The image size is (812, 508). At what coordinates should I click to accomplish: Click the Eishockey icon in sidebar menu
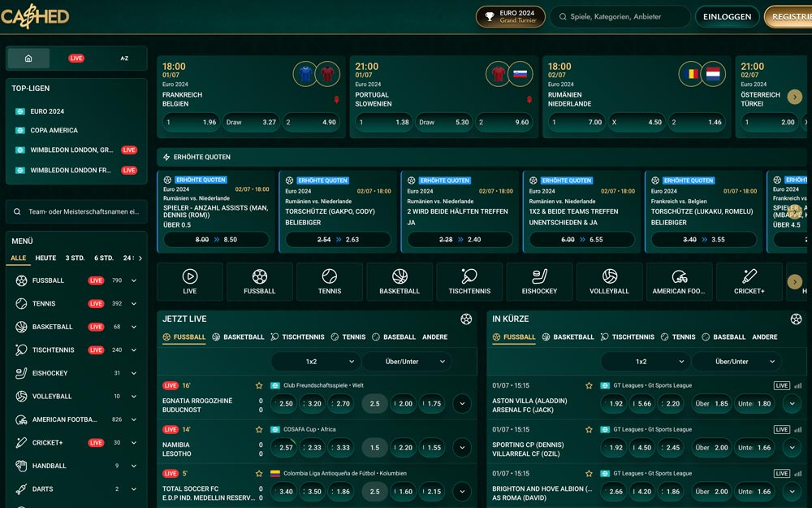pos(21,373)
